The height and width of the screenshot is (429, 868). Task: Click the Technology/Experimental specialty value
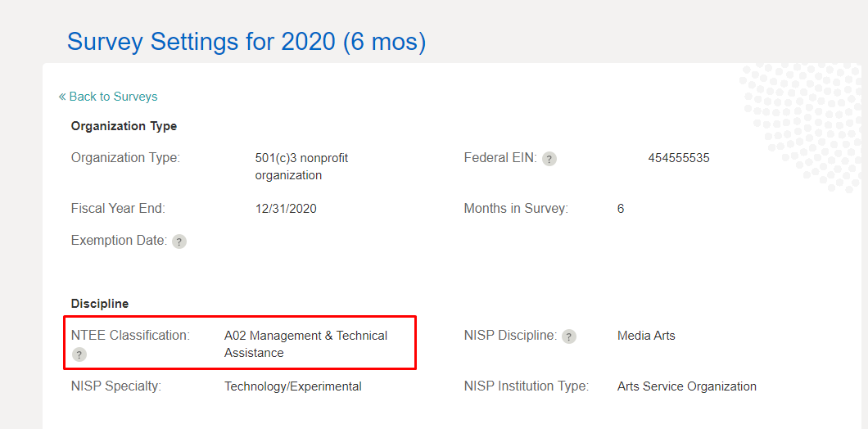tap(292, 386)
